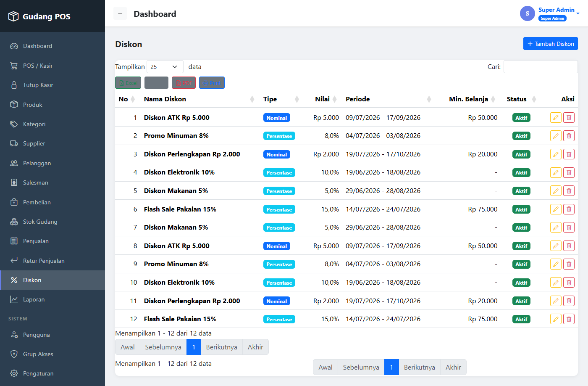Image resolution: width=588 pixels, height=386 pixels.
Task: Click the Print button
Action: [212, 83]
